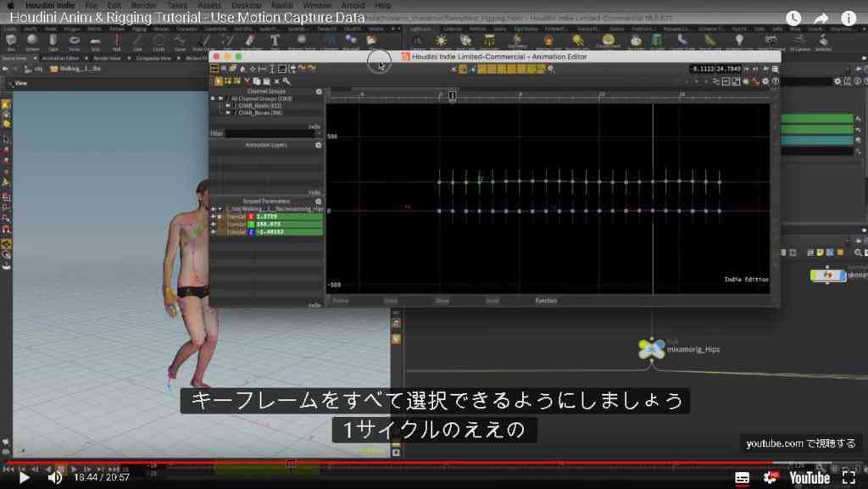Screen dimensions: 868x489
Task: Select the Torus shelf tool
Action: pos(75,42)
